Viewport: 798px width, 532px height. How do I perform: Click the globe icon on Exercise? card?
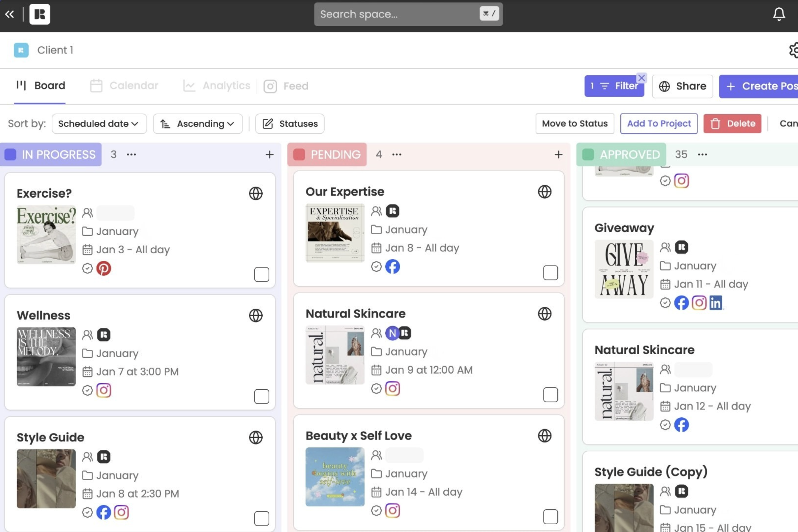click(x=255, y=193)
